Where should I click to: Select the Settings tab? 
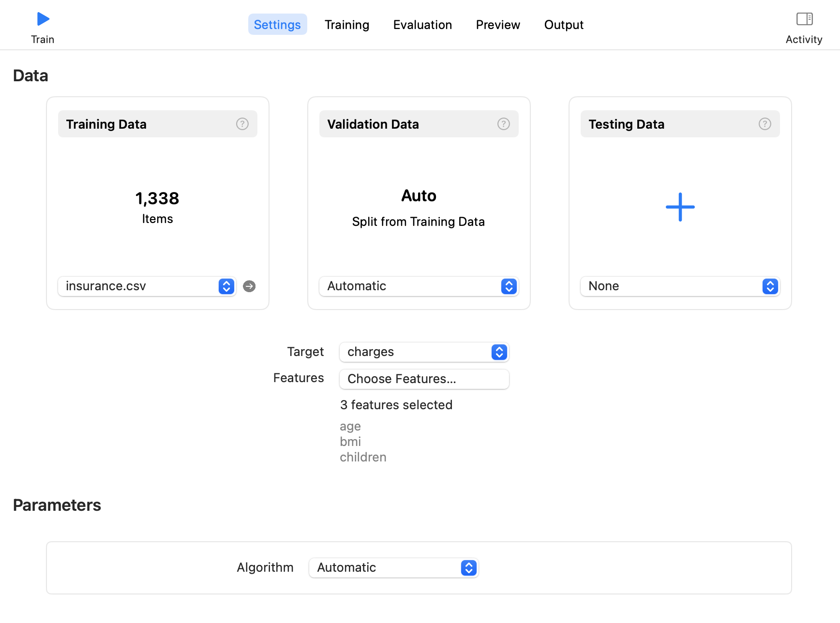277,25
